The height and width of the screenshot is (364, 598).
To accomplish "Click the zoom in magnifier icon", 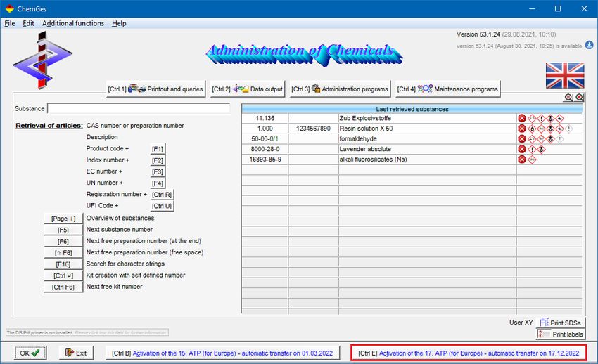I will (x=580, y=98).
